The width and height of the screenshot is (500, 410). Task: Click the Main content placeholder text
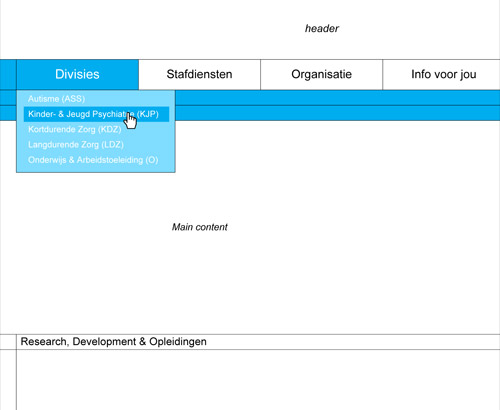coord(200,227)
